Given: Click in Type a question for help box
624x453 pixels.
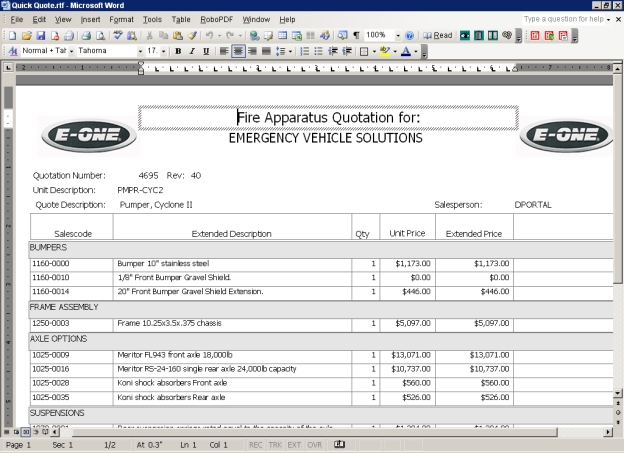Looking at the screenshot, I should (564, 19).
